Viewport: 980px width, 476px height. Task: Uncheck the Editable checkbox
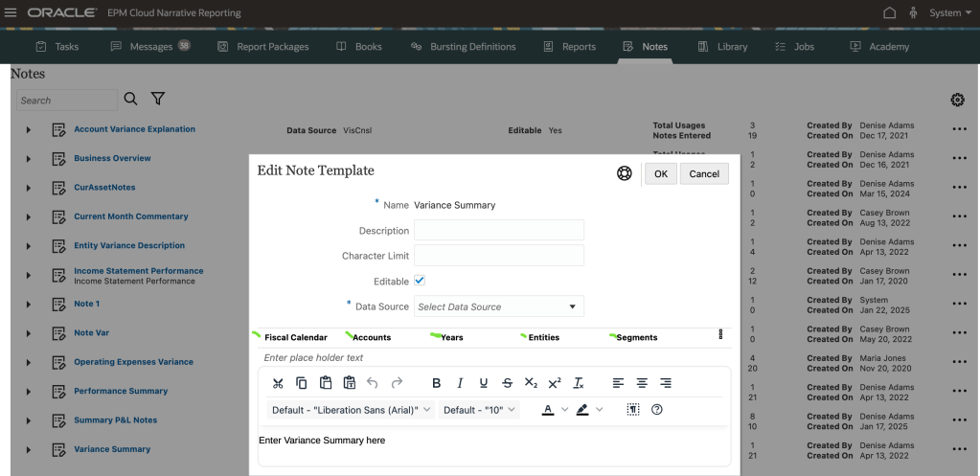(x=419, y=281)
